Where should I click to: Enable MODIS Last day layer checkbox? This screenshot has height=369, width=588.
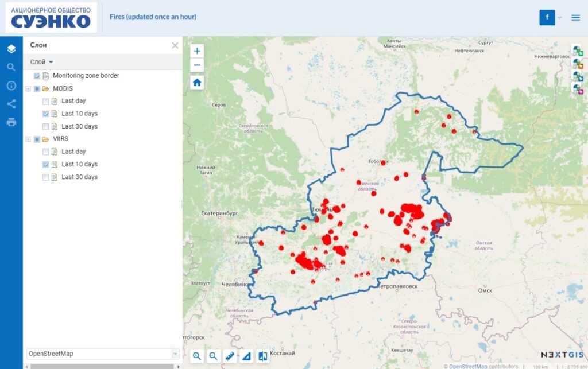[46, 101]
